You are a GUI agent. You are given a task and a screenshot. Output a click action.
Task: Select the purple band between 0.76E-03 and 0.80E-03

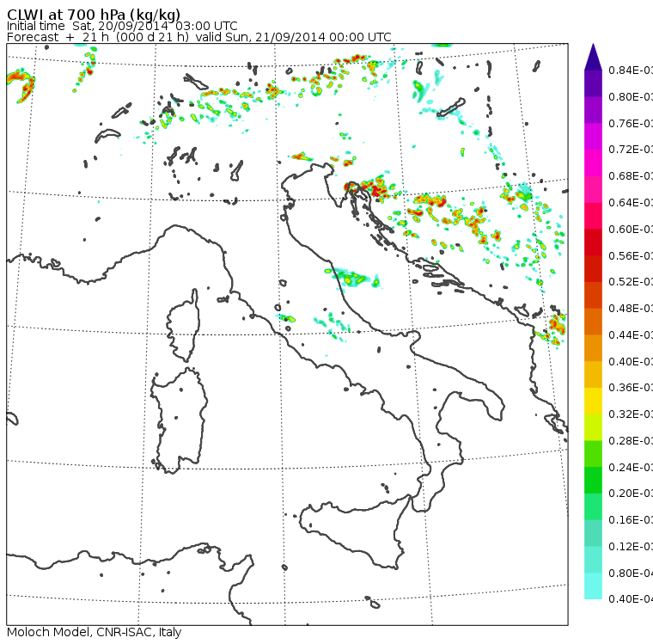pos(593,110)
